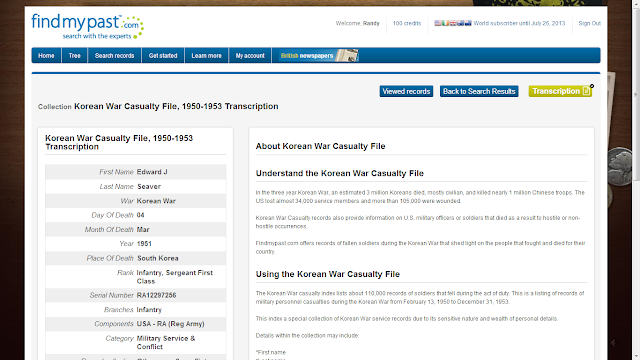Select Branches value Infantry
Viewport: 640px width, 360px height.
[149, 310]
